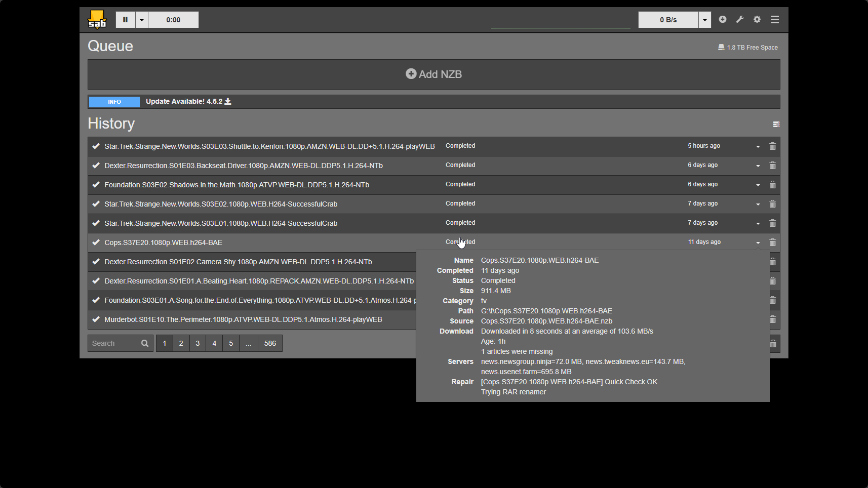This screenshot has width=868, height=488.
Task: Click checkmark icon of Star Trek S03E03 row
Action: click(96, 146)
